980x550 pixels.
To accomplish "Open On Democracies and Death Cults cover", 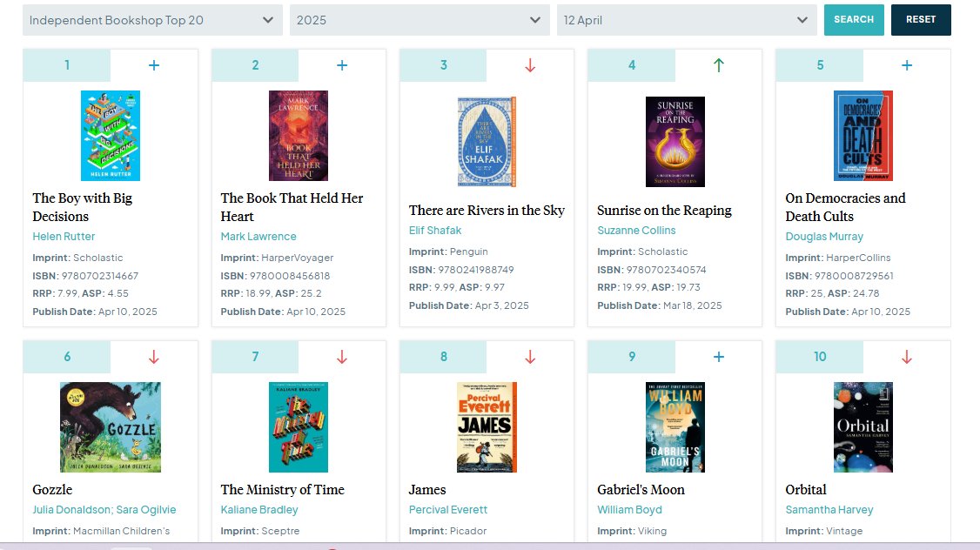I will click(863, 136).
